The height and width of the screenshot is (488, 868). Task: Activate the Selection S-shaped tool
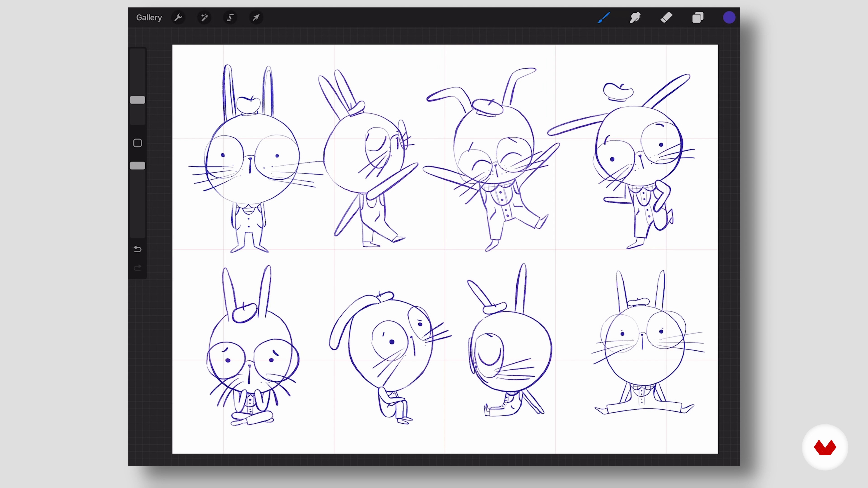230,18
